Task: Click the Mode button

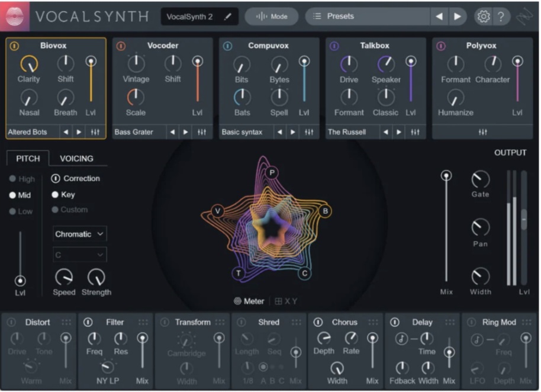Action: [272, 17]
